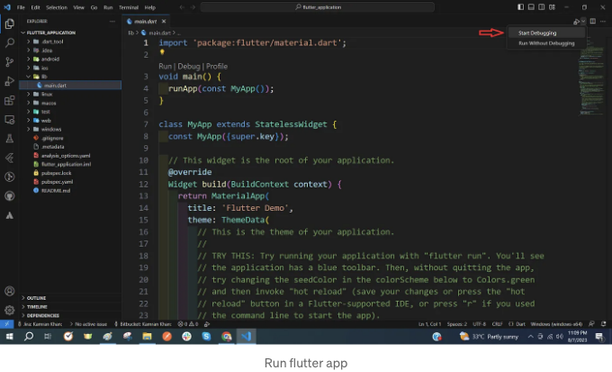
Task: Click the run/debug play icon in editor toolbar
Action: coord(576,21)
